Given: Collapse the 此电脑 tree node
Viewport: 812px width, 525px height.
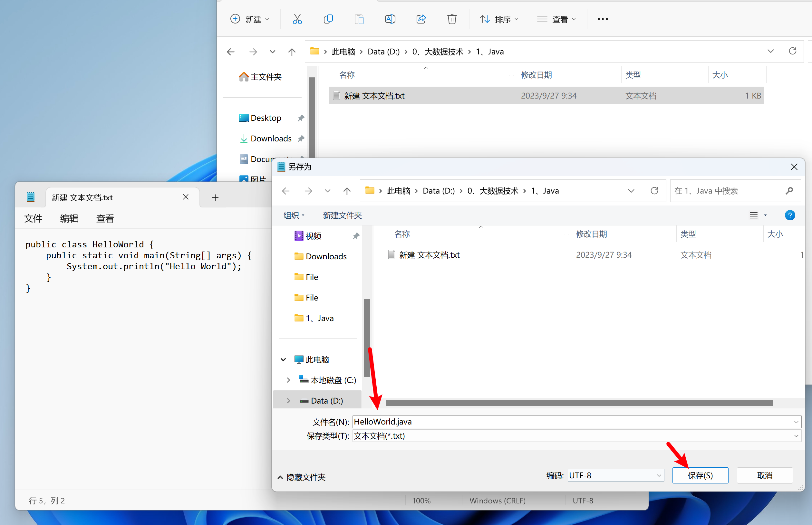Looking at the screenshot, I should point(283,360).
